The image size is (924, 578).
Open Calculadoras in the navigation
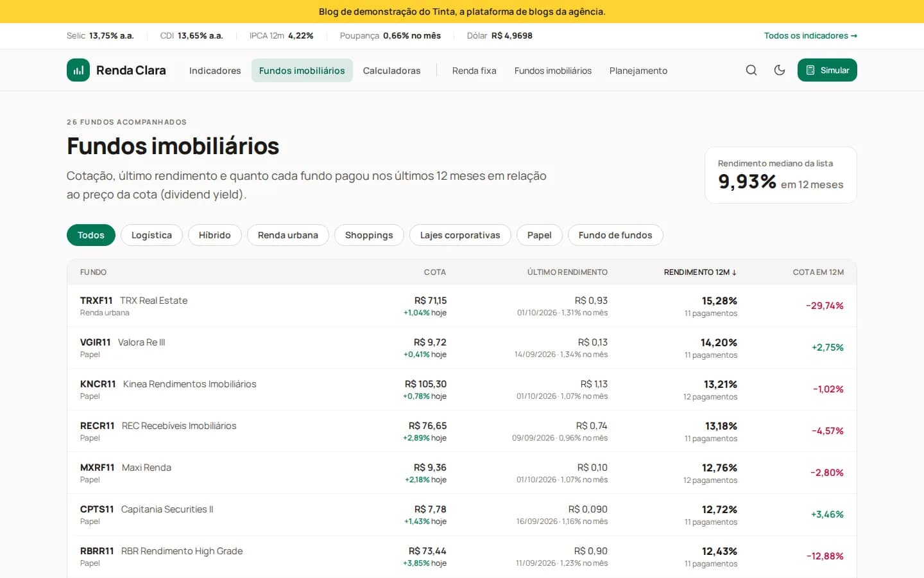[x=391, y=71]
